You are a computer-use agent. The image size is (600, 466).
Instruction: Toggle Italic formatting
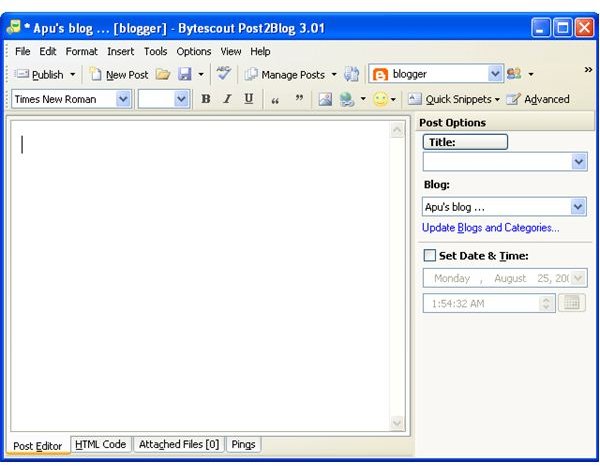[x=227, y=99]
